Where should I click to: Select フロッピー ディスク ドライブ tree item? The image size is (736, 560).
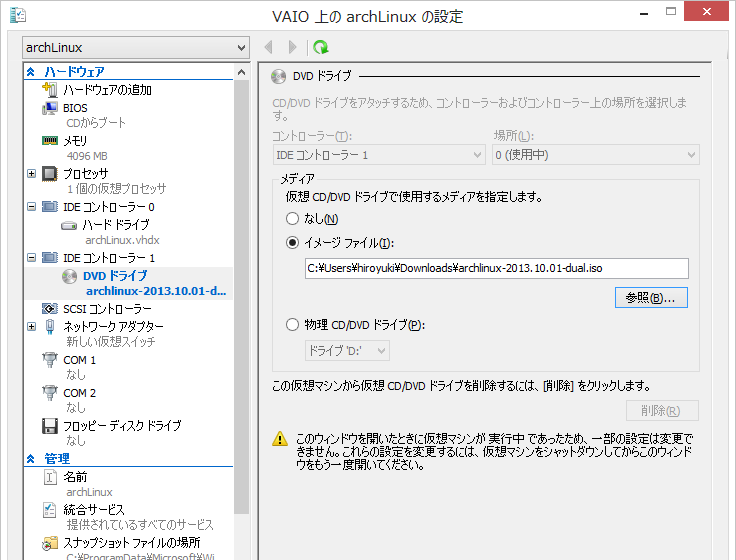pos(122,426)
